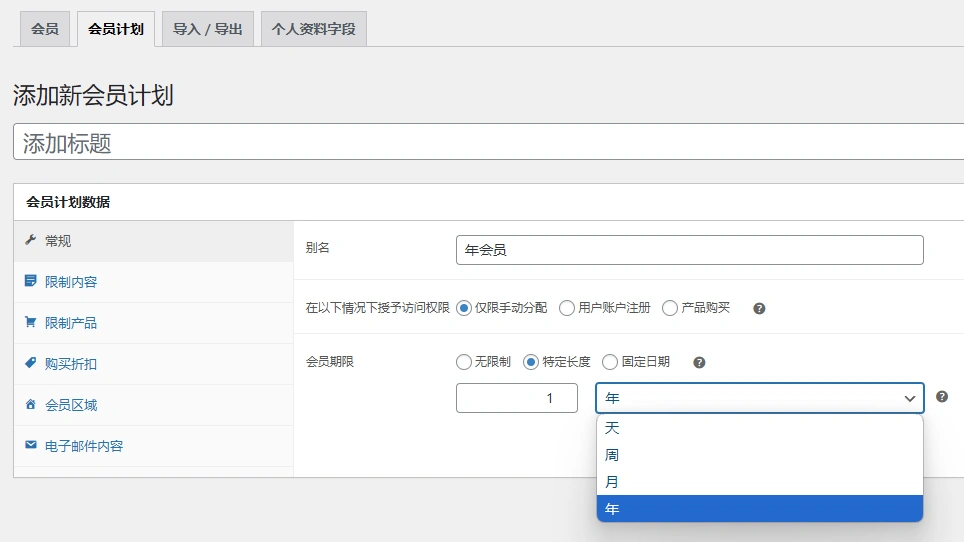Open help tooltip for 会员期限 options
Screen dimensions: 964x542
pos(699,363)
